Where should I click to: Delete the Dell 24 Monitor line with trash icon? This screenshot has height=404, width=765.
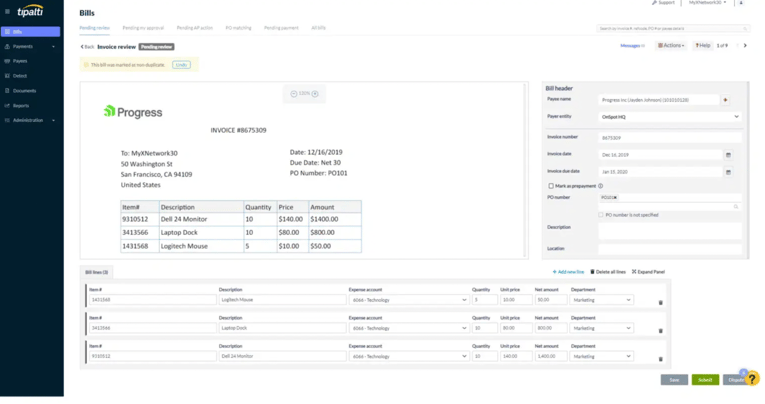pos(660,359)
